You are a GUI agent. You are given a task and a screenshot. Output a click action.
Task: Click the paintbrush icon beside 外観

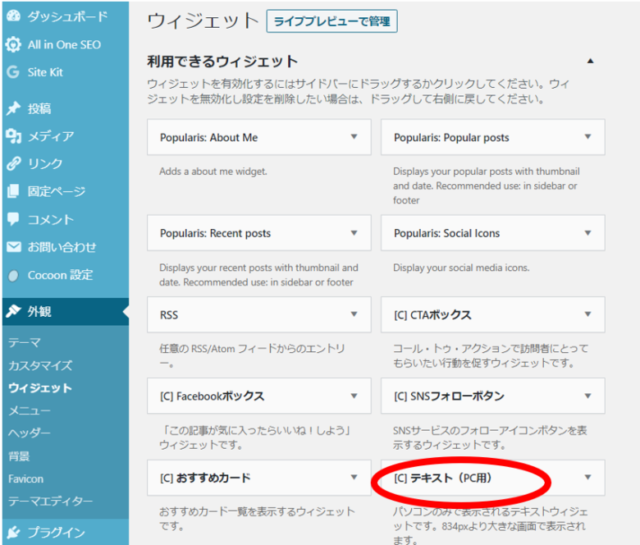[x=13, y=311]
